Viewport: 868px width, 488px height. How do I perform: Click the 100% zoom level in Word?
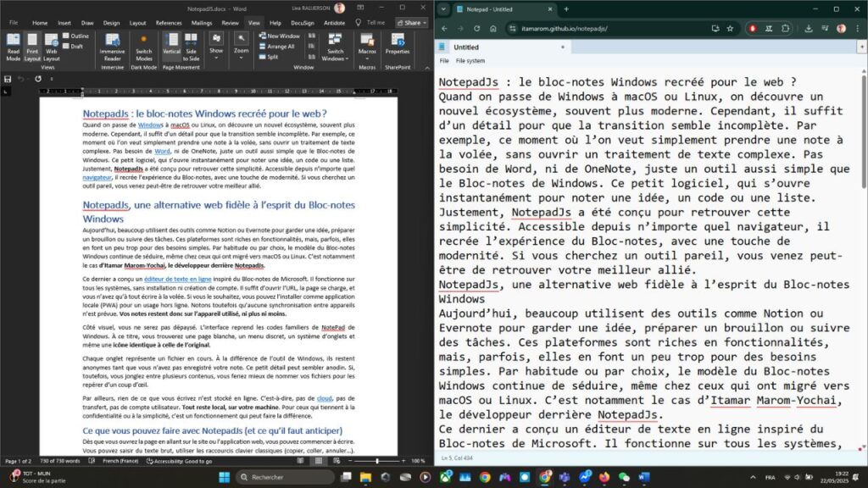pos(418,461)
